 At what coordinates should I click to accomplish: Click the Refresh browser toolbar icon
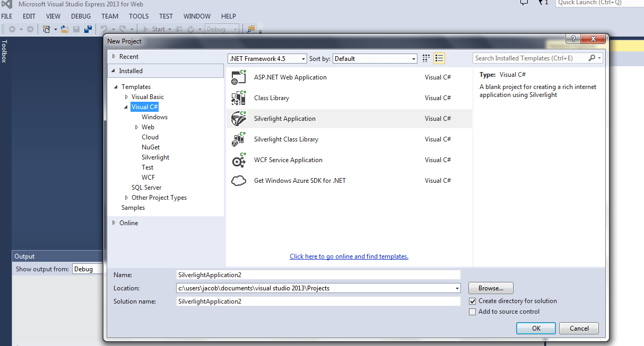pos(191,29)
